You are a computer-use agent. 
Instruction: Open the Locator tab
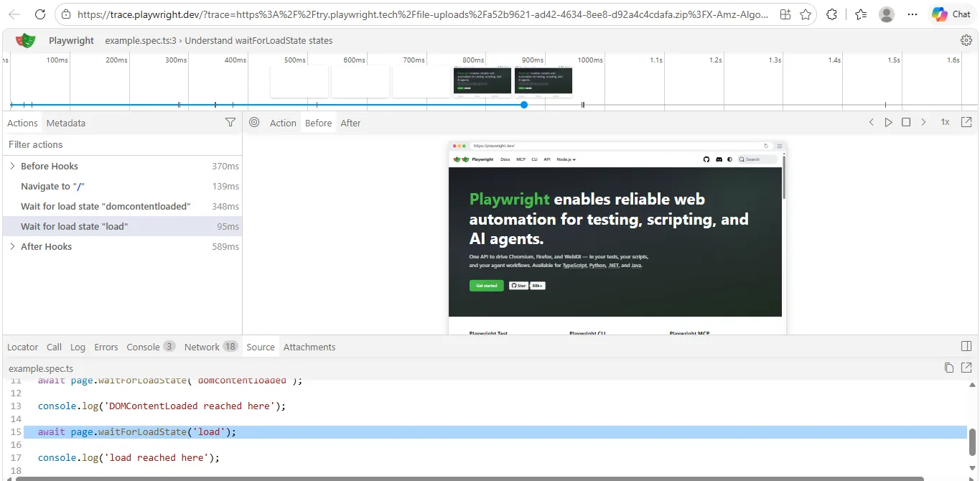point(22,347)
